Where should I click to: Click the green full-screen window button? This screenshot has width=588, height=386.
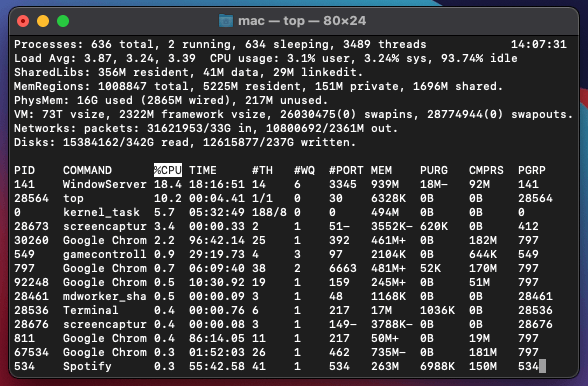click(63, 21)
